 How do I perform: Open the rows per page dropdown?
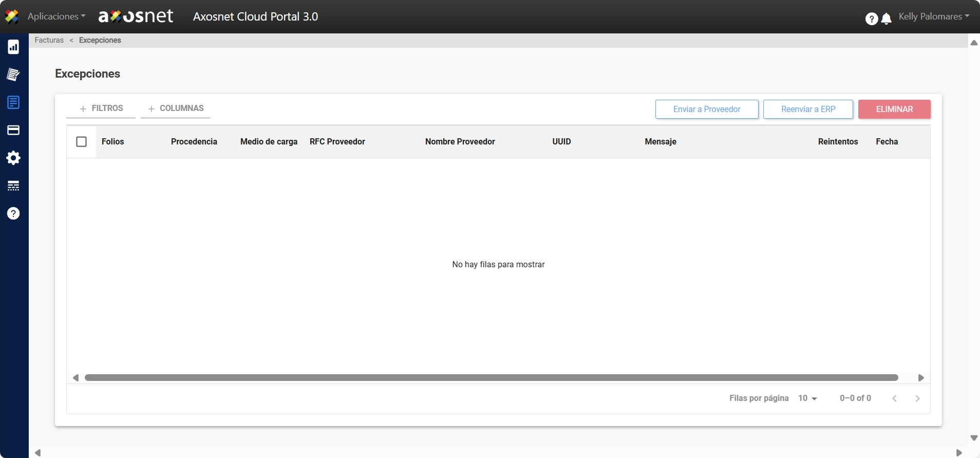click(807, 398)
